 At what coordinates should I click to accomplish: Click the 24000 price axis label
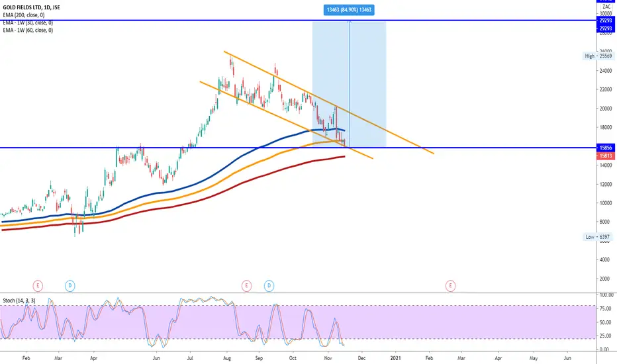606,71
